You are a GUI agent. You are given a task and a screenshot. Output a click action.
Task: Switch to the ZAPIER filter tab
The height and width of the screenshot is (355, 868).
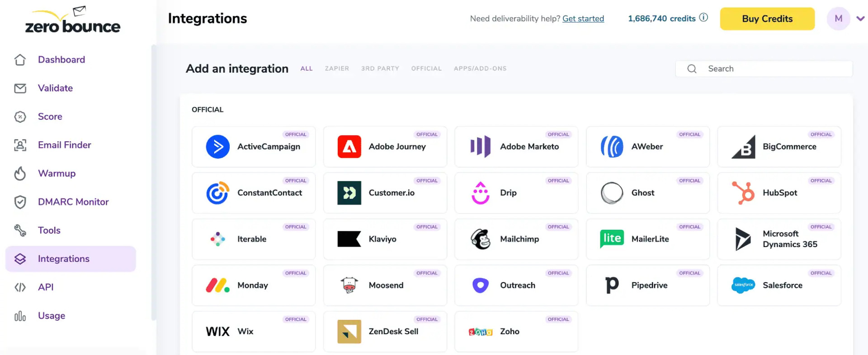pyautogui.click(x=337, y=69)
